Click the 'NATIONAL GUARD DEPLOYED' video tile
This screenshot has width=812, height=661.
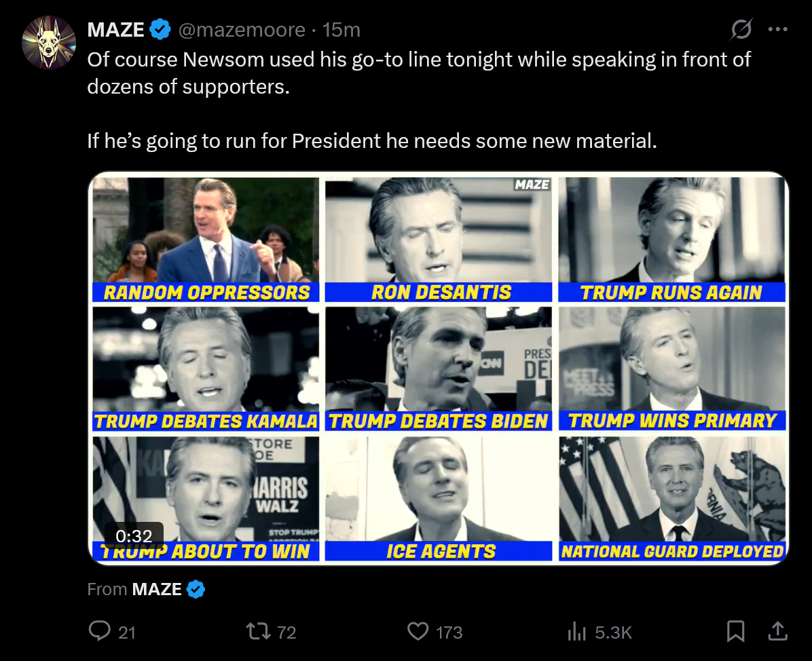click(x=672, y=499)
